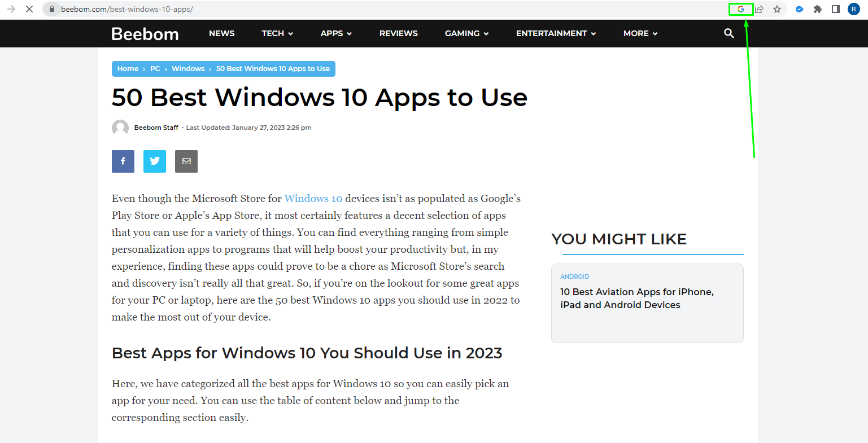Expand the MORE dropdown menu
The width and height of the screenshot is (868, 443).
point(640,33)
